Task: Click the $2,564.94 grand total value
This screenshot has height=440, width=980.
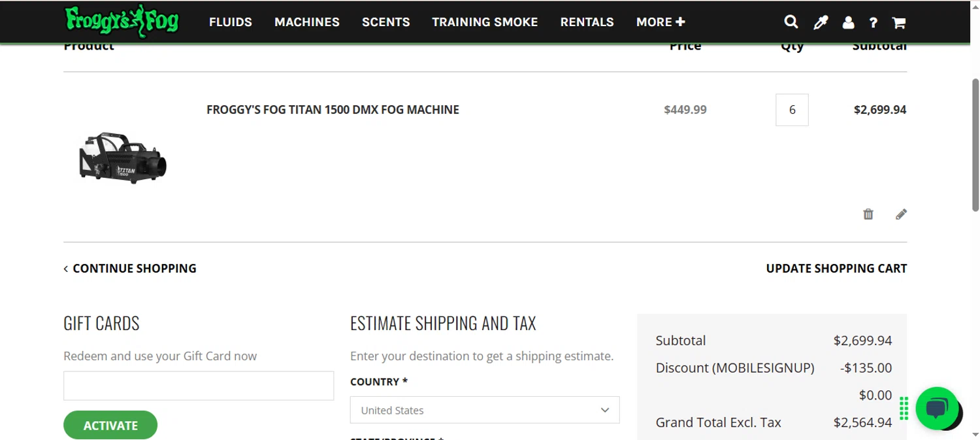Action: click(862, 422)
